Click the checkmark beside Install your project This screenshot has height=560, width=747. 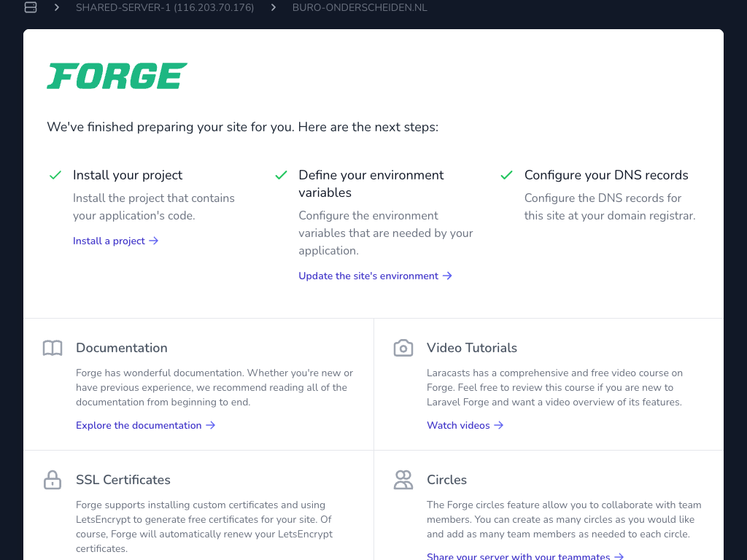(55, 175)
